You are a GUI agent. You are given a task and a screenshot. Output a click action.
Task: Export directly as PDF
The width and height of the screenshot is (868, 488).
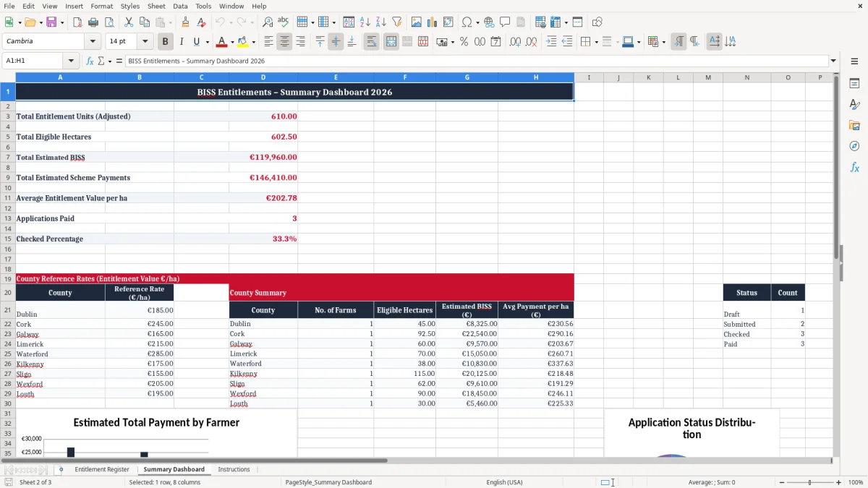77,22
